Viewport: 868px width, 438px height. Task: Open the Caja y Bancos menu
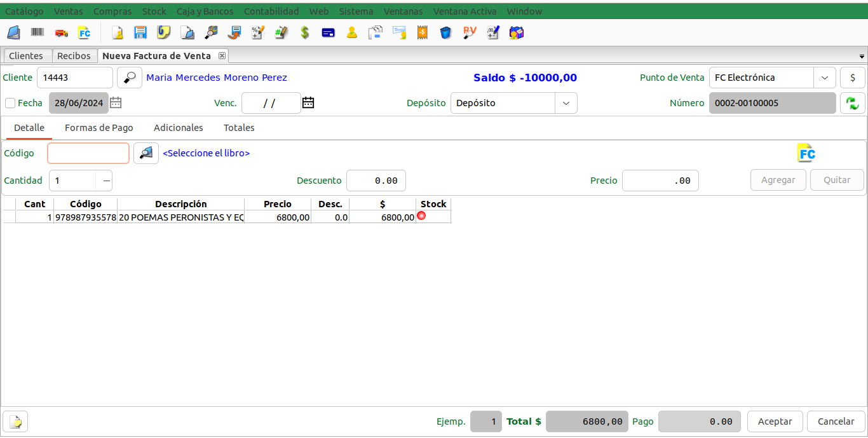205,11
